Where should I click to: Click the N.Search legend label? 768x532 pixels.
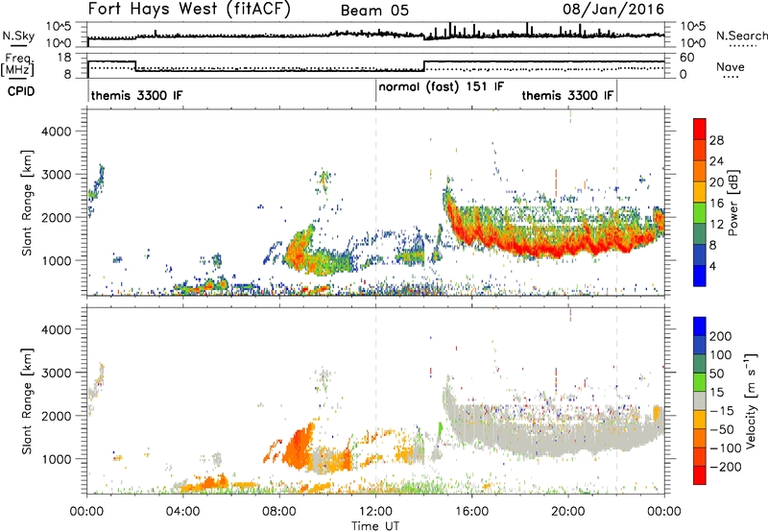pyautogui.click(x=741, y=36)
